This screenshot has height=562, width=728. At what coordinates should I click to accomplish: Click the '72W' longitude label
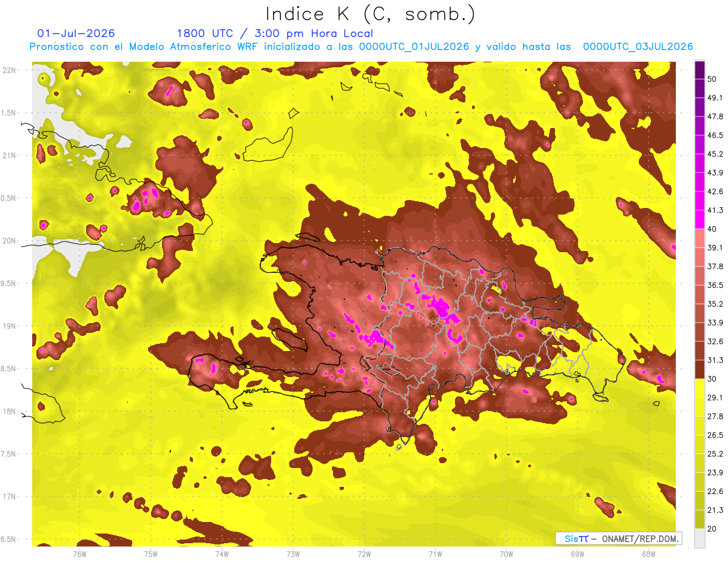click(x=364, y=554)
